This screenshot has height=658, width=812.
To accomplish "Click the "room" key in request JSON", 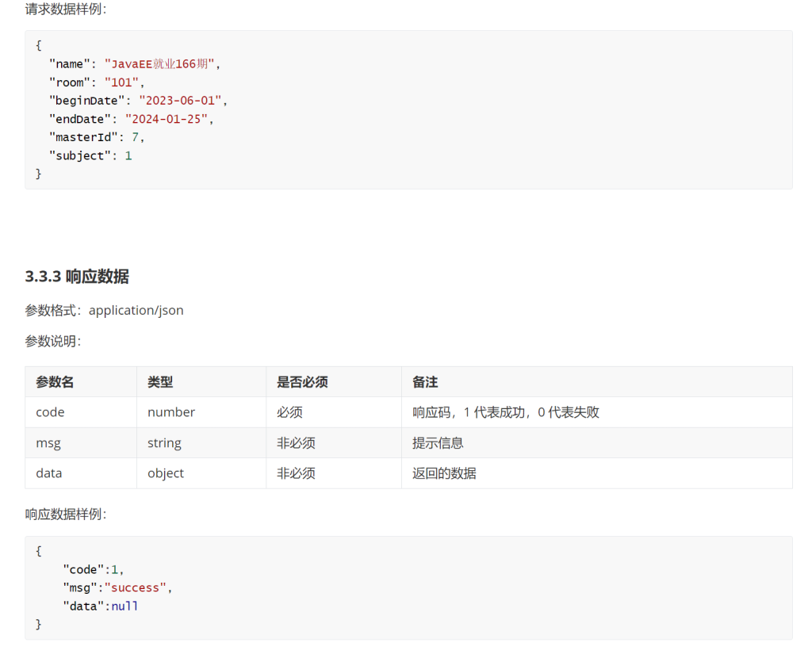I will click(71, 82).
